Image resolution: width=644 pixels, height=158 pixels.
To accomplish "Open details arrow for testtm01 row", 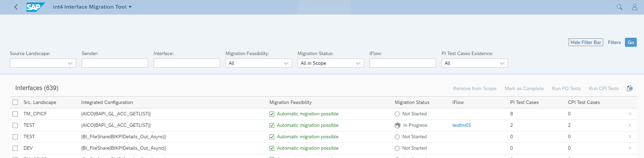I will pyautogui.click(x=629, y=125).
